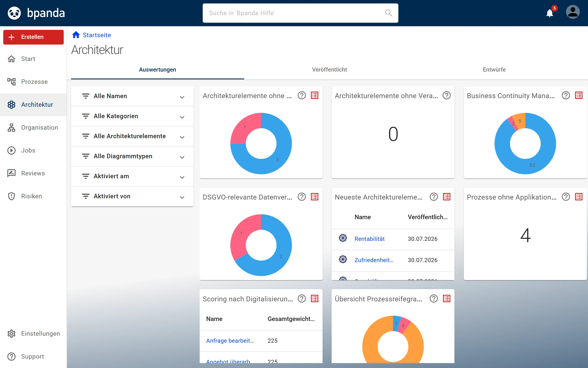This screenshot has height=368, width=588.
Task: Click the Startseite home icon in breadcrumb
Action: tap(76, 35)
